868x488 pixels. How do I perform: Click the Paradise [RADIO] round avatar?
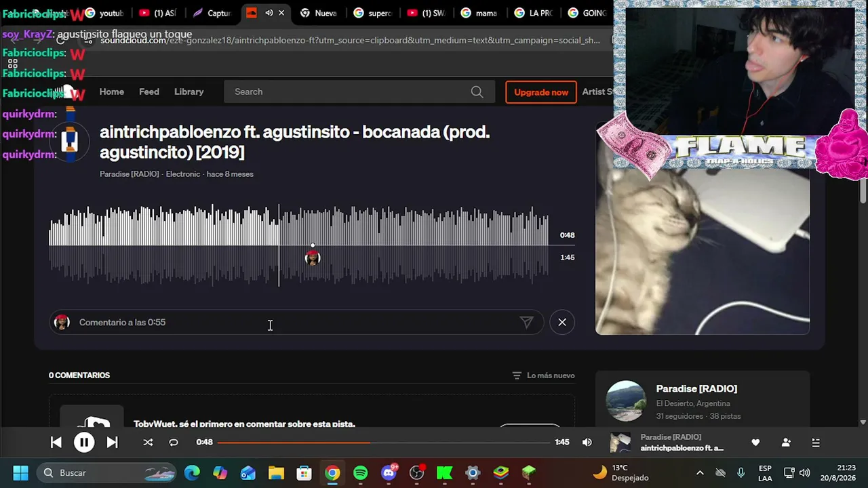625,401
